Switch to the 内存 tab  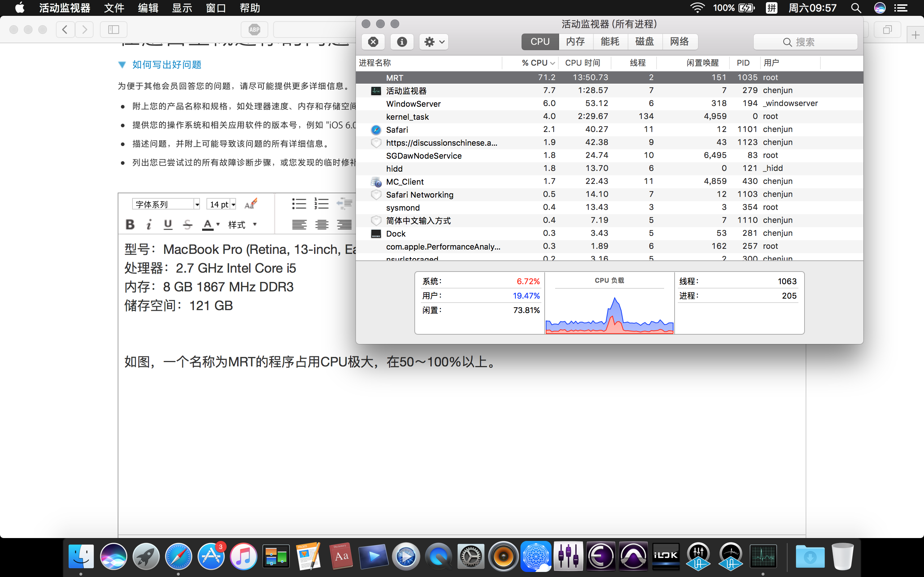click(x=575, y=41)
